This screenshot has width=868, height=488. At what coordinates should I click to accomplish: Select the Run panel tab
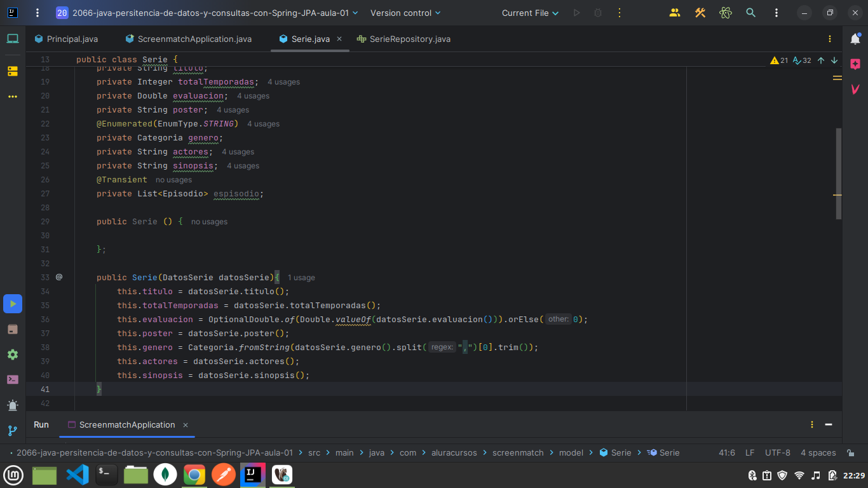41,424
